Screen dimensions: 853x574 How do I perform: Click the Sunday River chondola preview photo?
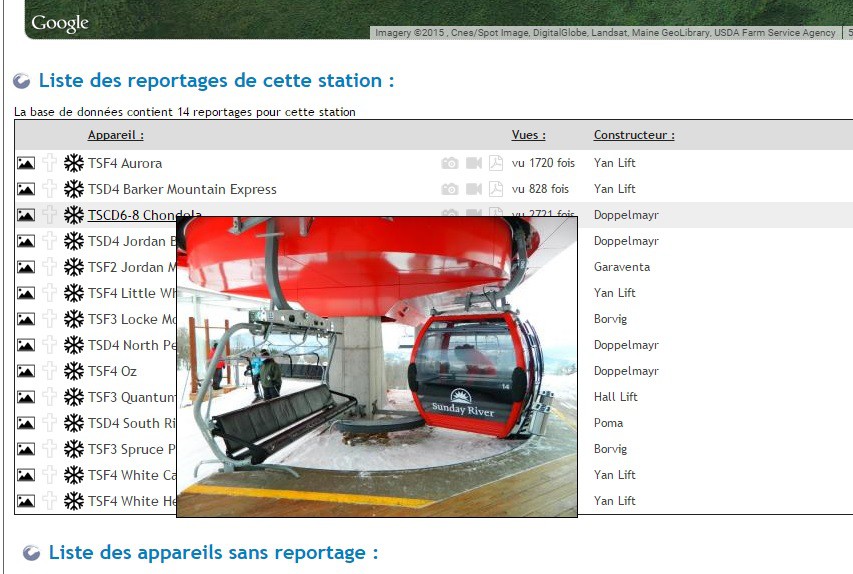click(x=376, y=367)
